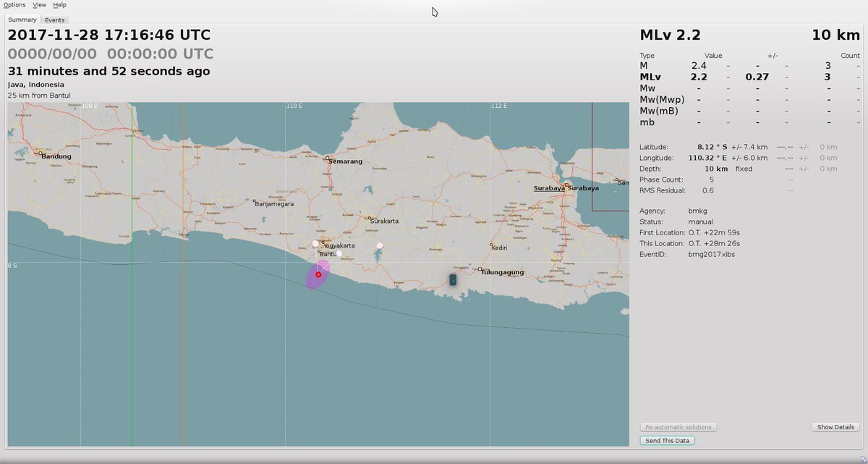Click the Agency value bmkg
868x464 pixels.
click(697, 211)
